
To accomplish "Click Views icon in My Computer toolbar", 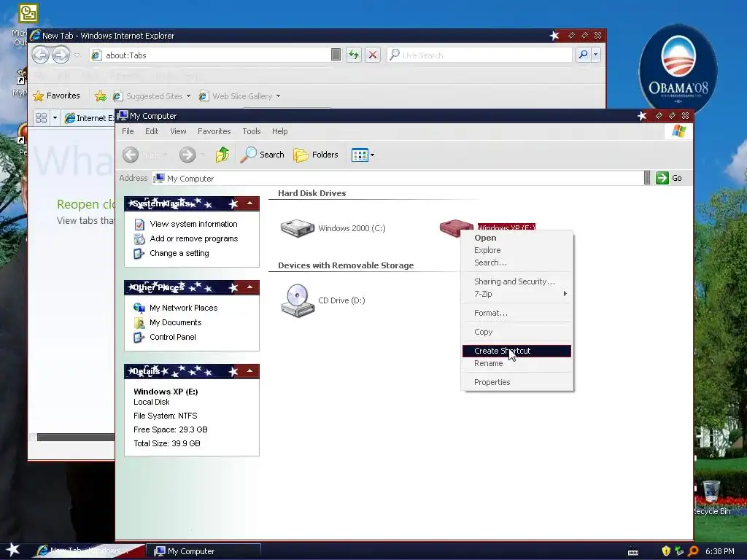I will 359,155.
